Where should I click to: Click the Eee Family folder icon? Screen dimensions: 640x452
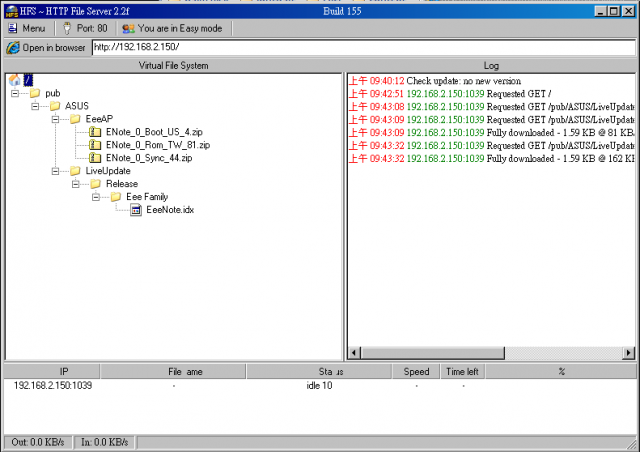coord(116,197)
